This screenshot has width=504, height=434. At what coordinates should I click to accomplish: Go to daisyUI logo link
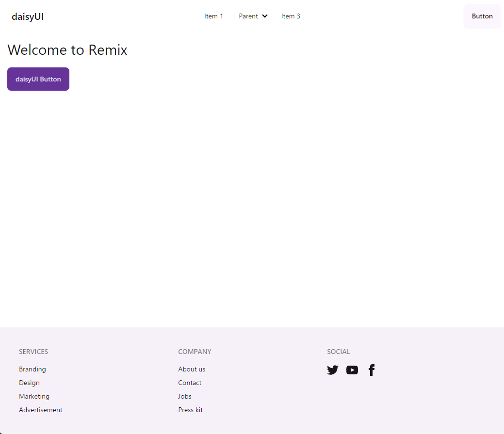[28, 16]
